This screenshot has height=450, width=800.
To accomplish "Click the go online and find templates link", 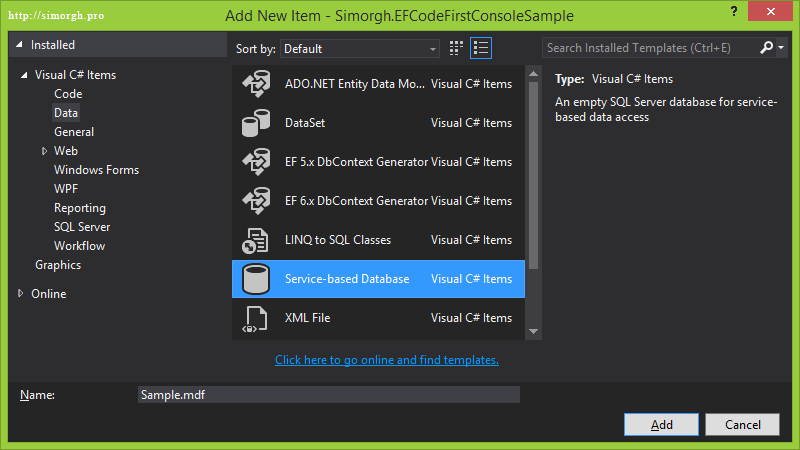I will 387,360.
